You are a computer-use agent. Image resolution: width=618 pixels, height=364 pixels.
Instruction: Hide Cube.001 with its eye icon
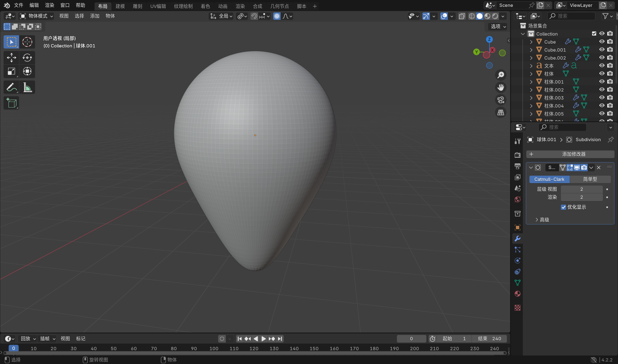602,50
